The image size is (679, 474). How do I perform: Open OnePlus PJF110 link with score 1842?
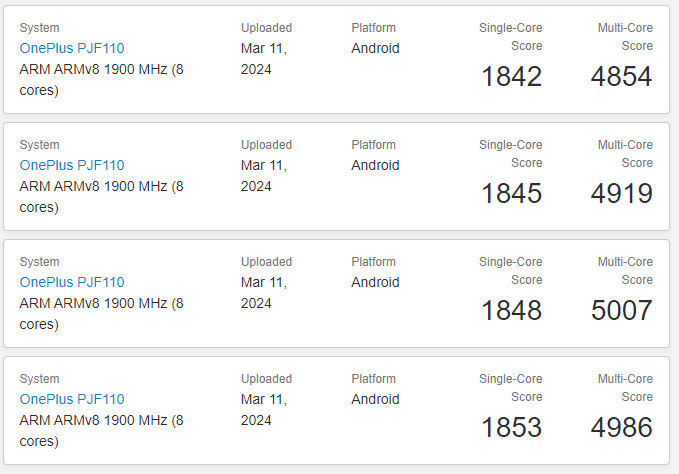click(x=72, y=48)
